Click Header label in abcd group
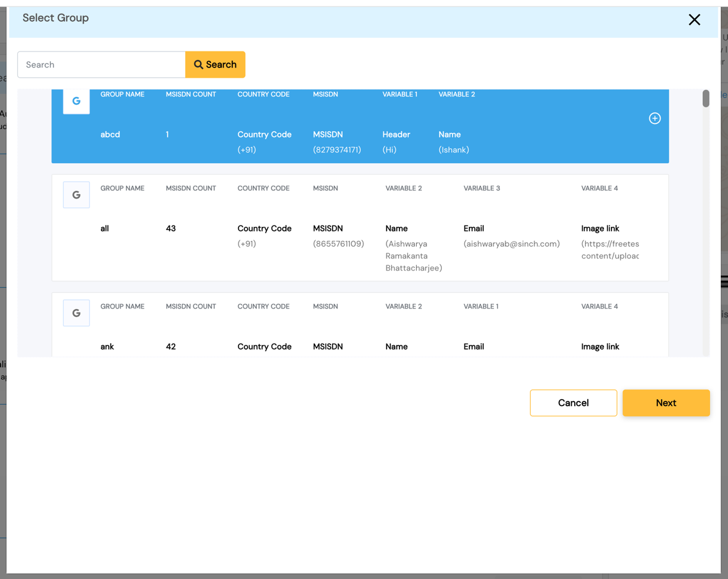Viewport: 728px width, 579px height. 396,134
